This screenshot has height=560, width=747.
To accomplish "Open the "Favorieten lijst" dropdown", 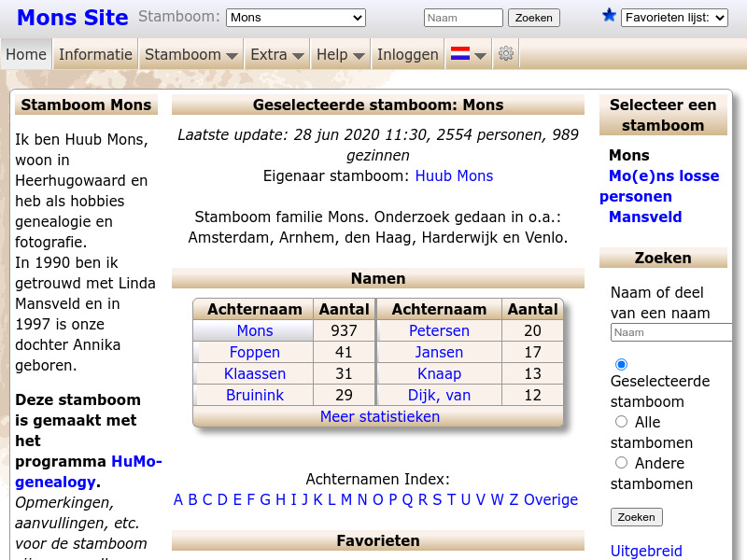I will [674, 16].
